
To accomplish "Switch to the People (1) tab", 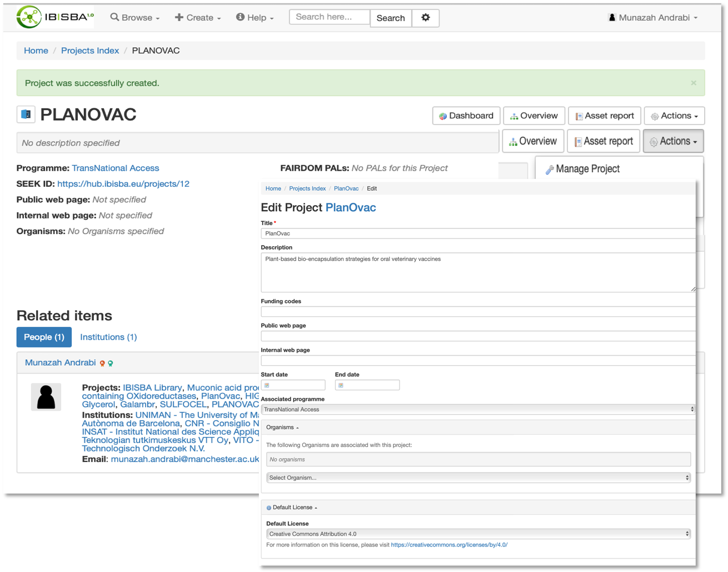I will point(44,337).
